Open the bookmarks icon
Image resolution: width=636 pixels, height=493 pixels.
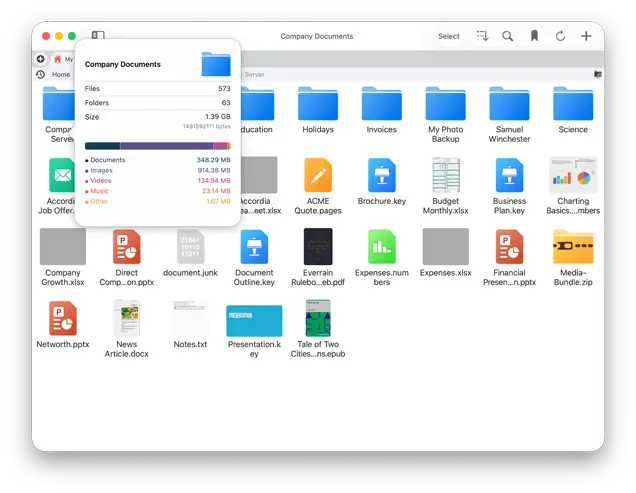coord(534,36)
